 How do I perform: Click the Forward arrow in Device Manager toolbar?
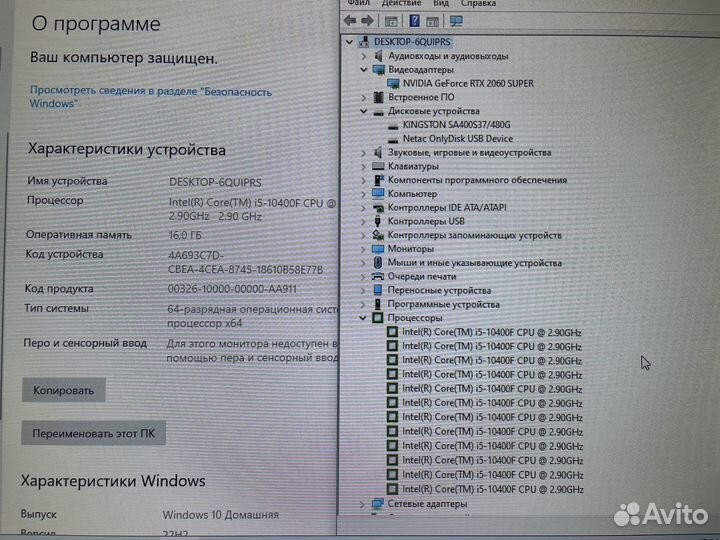(x=367, y=20)
